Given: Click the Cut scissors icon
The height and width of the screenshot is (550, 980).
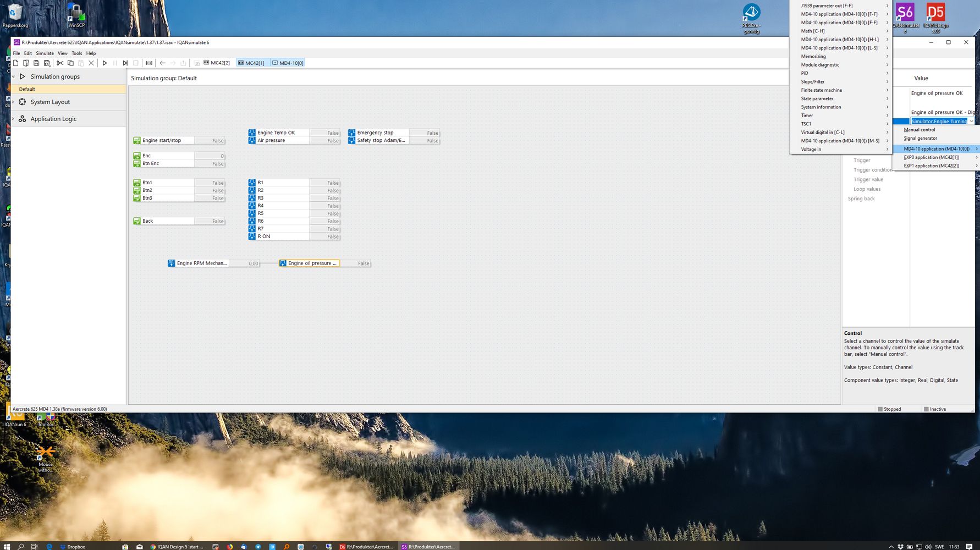Looking at the screenshot, I should pos(60,63).
